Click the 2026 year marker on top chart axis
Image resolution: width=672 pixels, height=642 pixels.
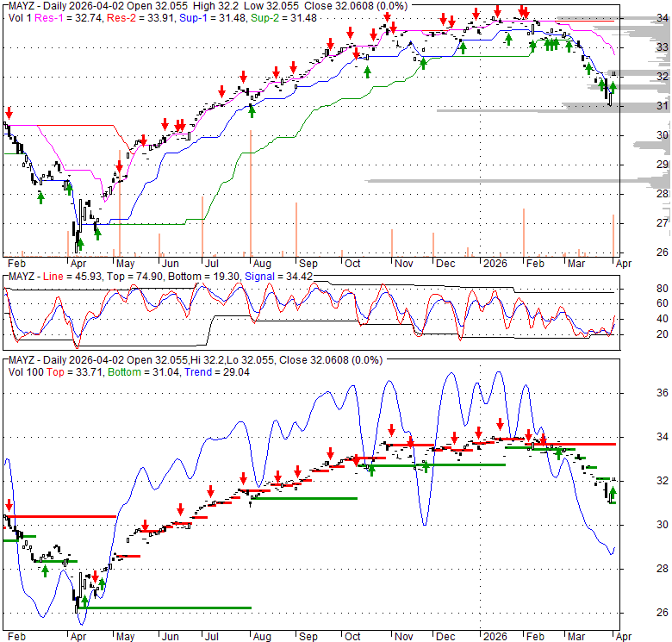[495, 262]
